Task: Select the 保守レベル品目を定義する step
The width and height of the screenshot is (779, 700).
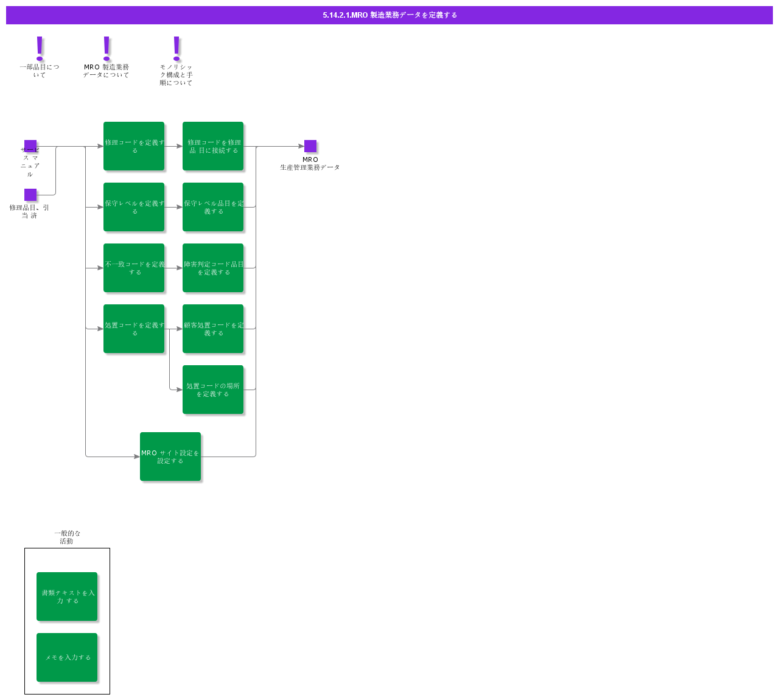Action: pos(213,207)
